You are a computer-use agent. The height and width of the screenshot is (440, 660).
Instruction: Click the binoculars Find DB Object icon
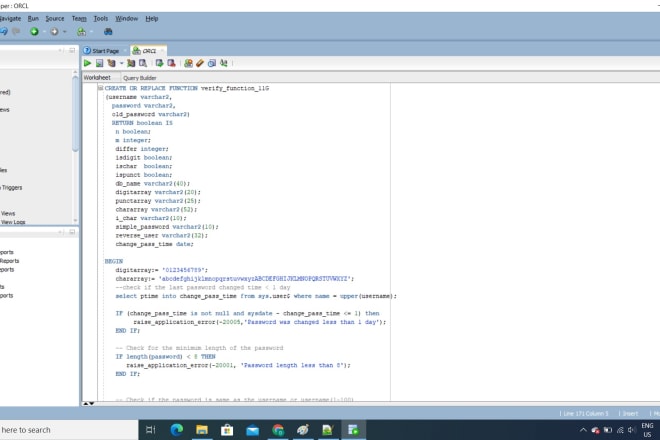click(x=107, y=31)
